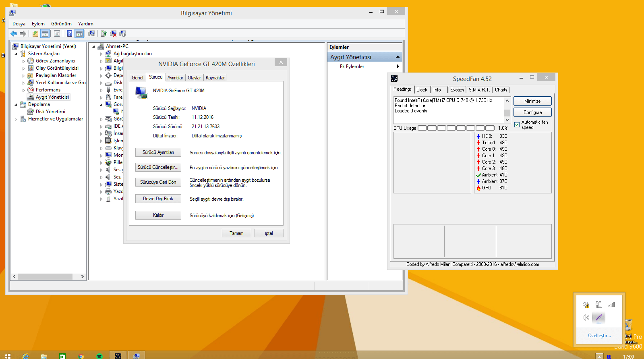The width and height of the screenshot is (644, 359).
Task: Open the S.M.A.R.T. tab in SpeedFan
Action: 479,90
